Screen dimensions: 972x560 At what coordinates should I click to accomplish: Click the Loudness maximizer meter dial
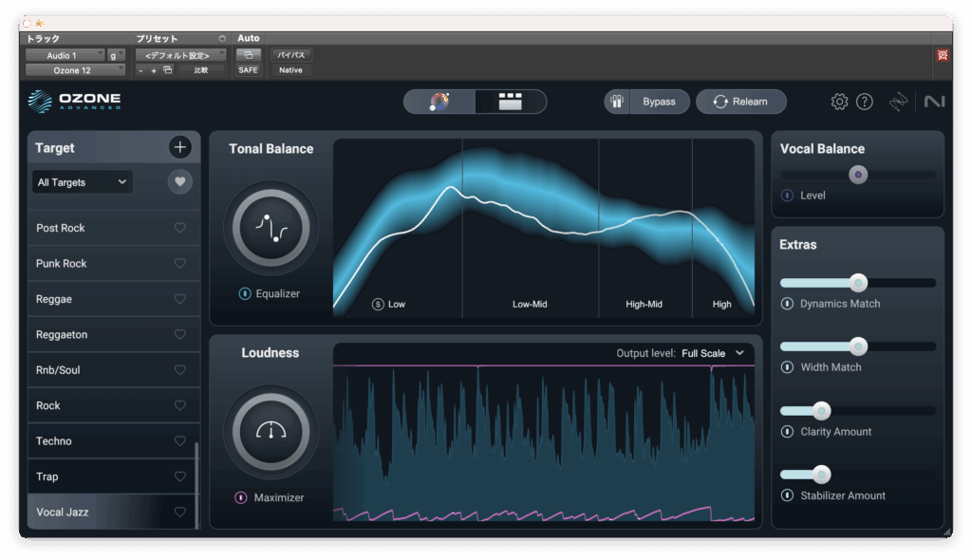tap(271, 431)
